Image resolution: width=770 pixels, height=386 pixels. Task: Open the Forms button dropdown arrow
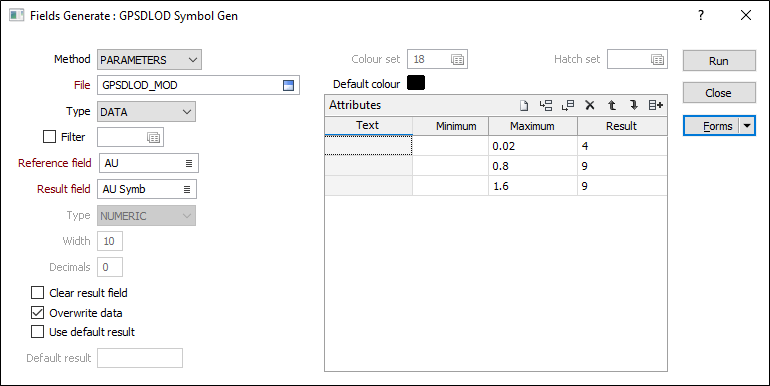coord(747,126)
